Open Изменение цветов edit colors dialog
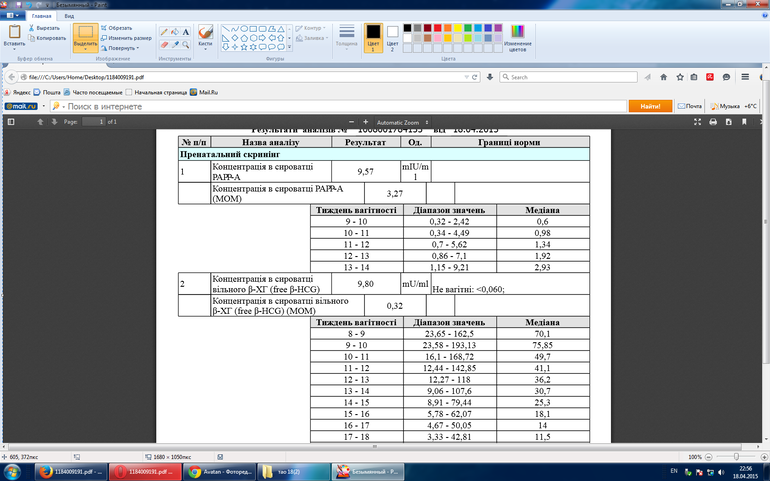The height and width of the screenshot is (481, 770). [518, 36]
